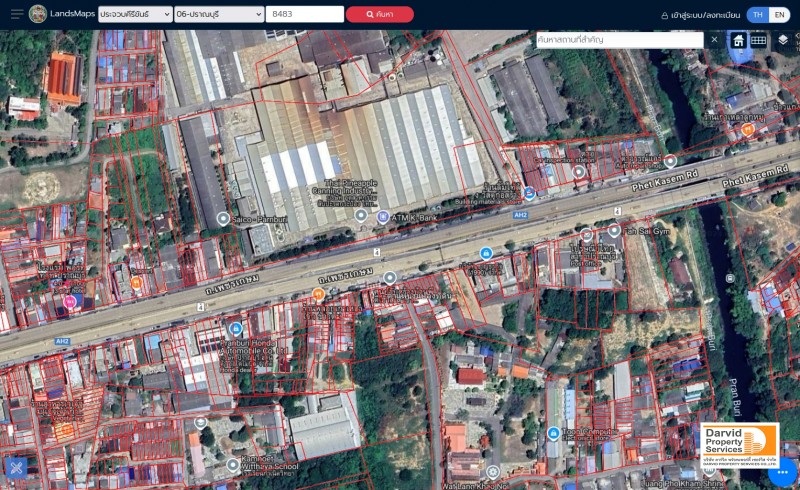Open the hamburger menu

click(x=16, y=14)
